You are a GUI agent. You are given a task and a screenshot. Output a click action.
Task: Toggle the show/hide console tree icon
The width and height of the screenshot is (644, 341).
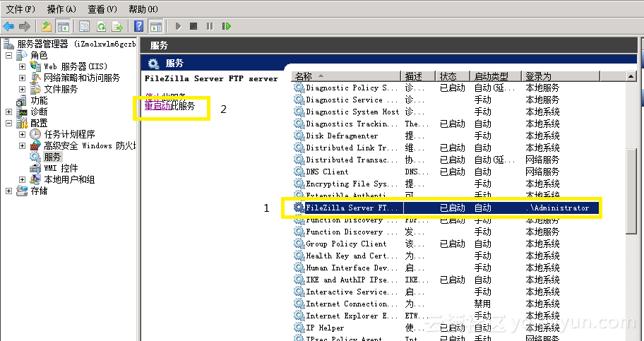[64, 26]
